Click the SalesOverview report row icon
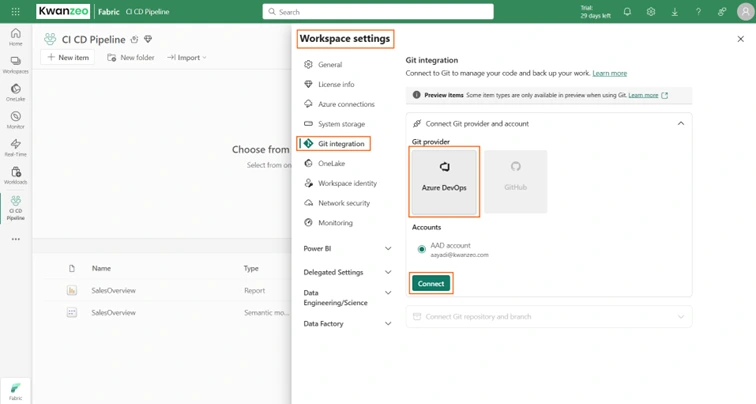The image size is (756, 404). (72, 290)
